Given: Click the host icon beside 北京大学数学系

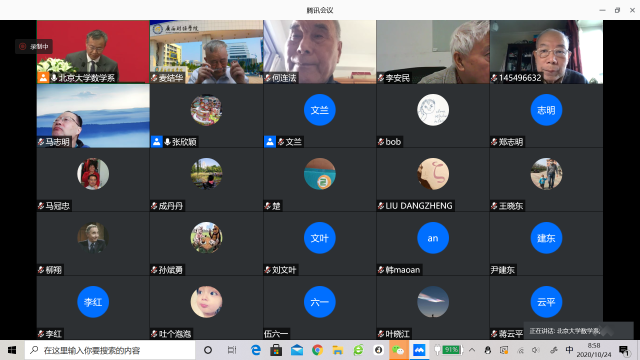Looking at the screenshot, I should pyautogui.click(x=43, y=78).
